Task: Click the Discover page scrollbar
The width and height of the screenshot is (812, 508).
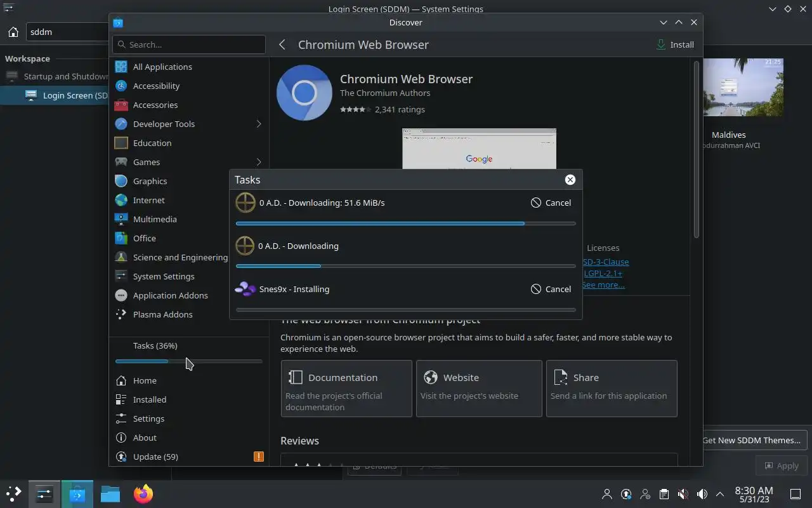Action: click(696, 149)
